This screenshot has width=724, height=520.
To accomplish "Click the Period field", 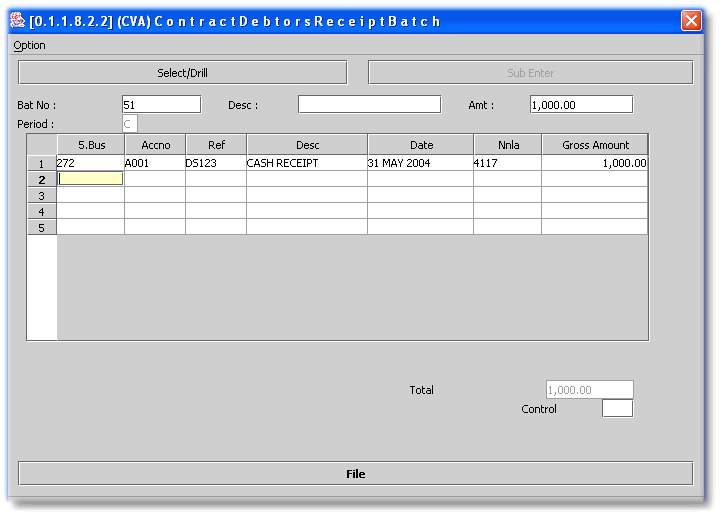I will pyautogui.click(x=130, y=124).
